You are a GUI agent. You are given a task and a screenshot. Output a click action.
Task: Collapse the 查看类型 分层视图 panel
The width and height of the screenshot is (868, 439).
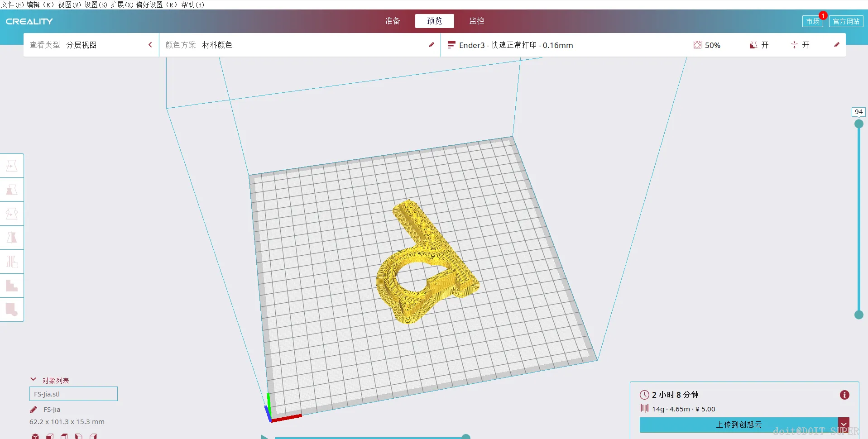[x=150, y=45]
